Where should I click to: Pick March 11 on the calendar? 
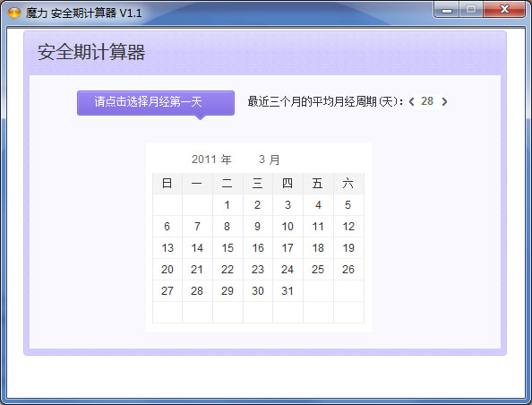tap(318, 227)
